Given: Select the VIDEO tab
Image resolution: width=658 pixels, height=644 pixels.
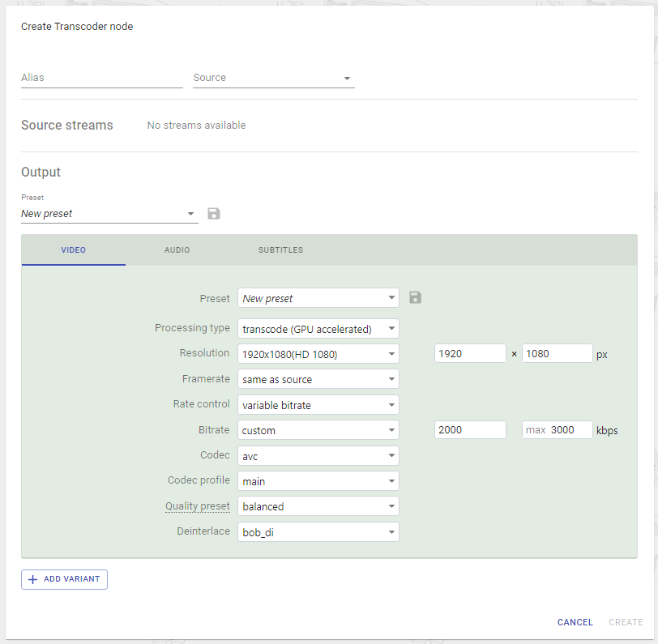Looking at the screenshot, I should coord(73,249).
